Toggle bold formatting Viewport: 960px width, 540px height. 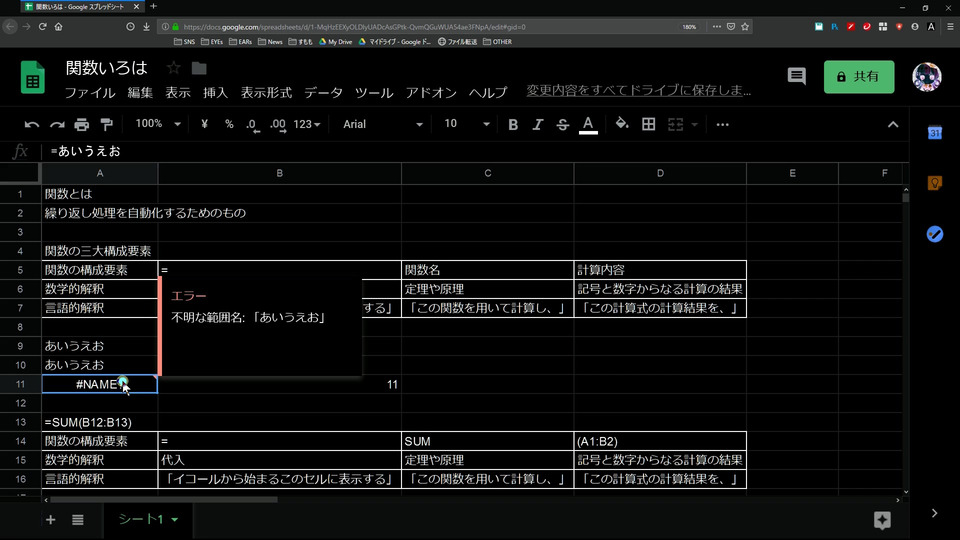pos(513,125)
